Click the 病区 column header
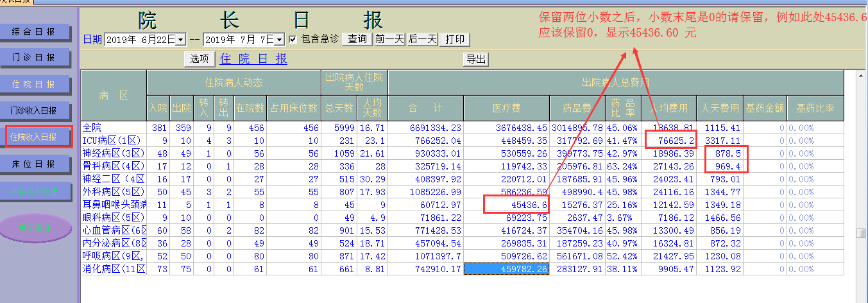Screen dimensions: 868x303 click(x=114, y=96)
